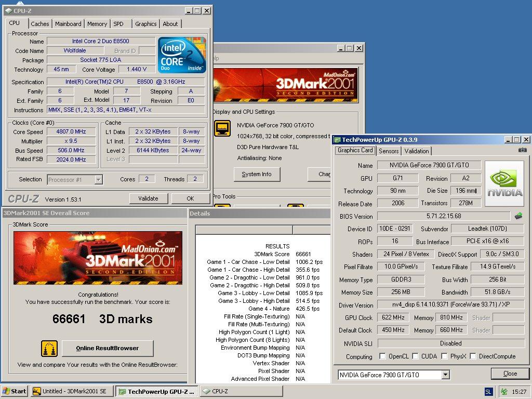Screen dimensions: 532x399
Task: Switch to Validation tab in GPU-Z
Action: click(417, 151)
